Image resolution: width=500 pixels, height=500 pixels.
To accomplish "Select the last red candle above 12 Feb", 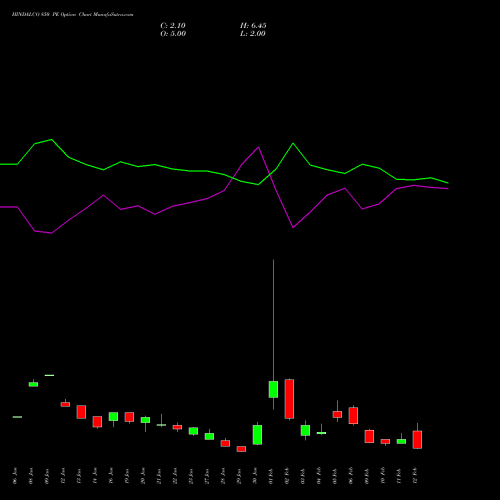I will [x=417, y=440].
